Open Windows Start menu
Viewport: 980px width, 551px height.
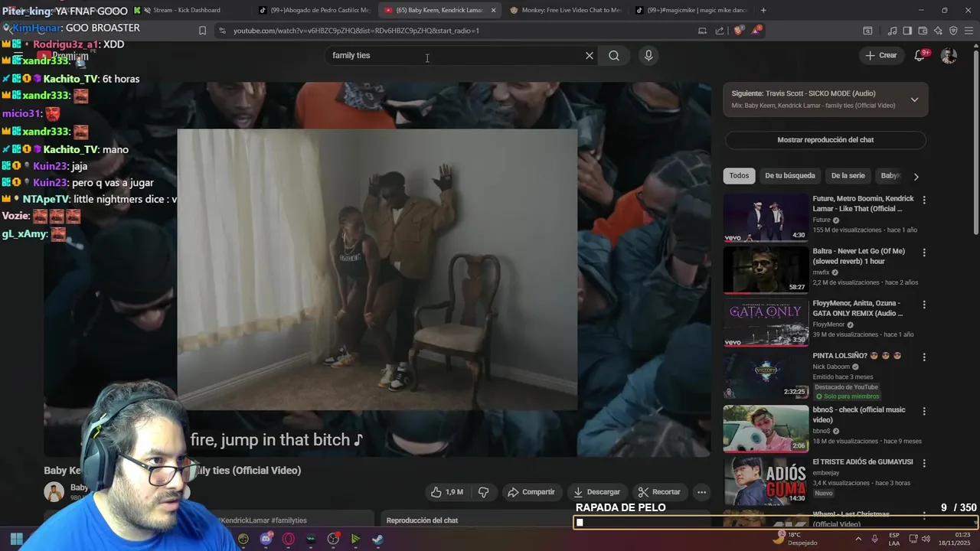click(x=16, y=539)
